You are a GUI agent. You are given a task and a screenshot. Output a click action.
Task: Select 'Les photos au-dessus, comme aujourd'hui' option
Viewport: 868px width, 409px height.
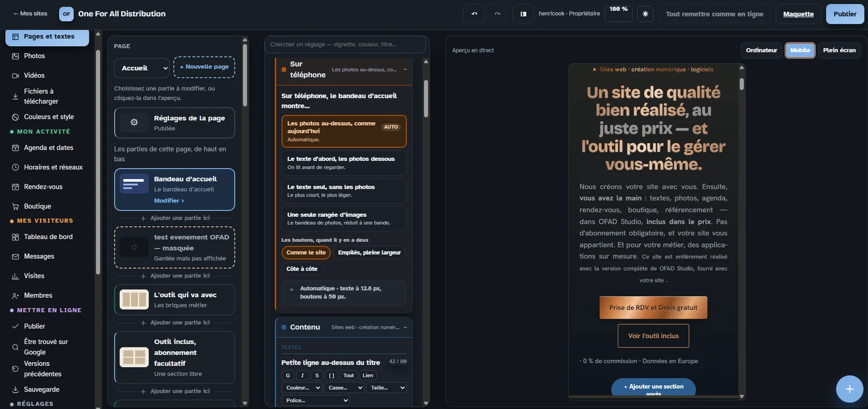344,131
